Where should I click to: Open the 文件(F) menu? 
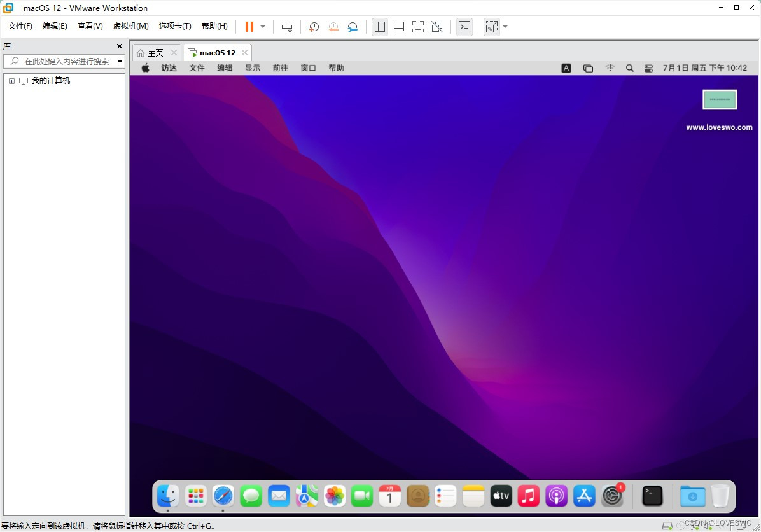click(20, 26)
